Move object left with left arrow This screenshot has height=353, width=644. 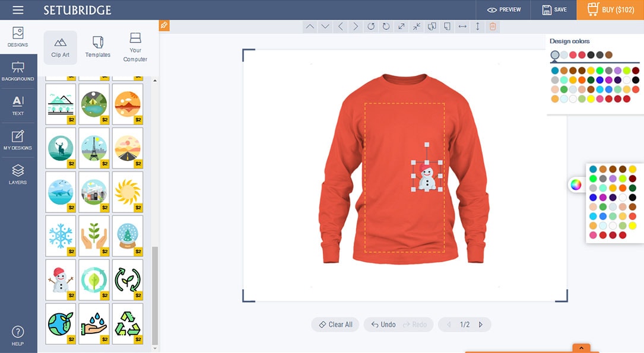(341, 27)
